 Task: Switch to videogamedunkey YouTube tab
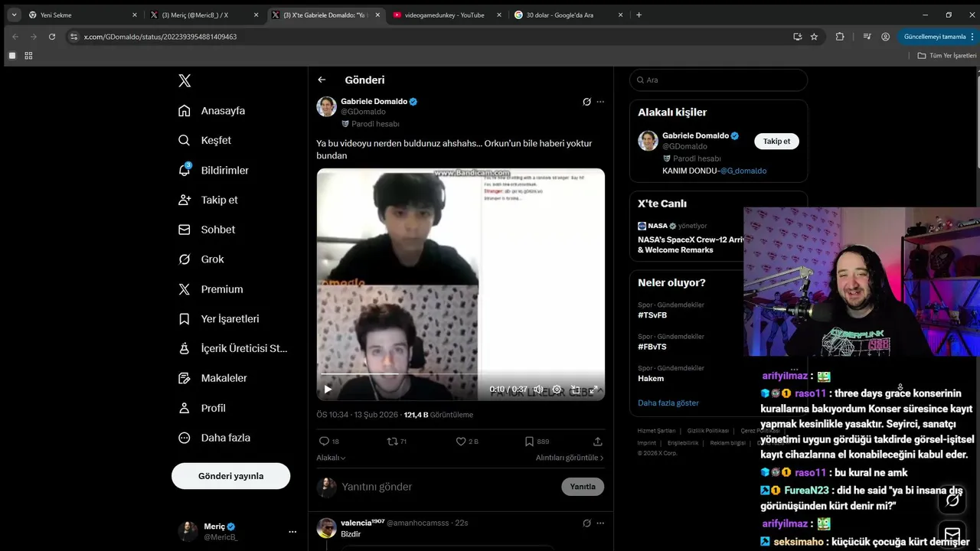click(x=446, y=15)
